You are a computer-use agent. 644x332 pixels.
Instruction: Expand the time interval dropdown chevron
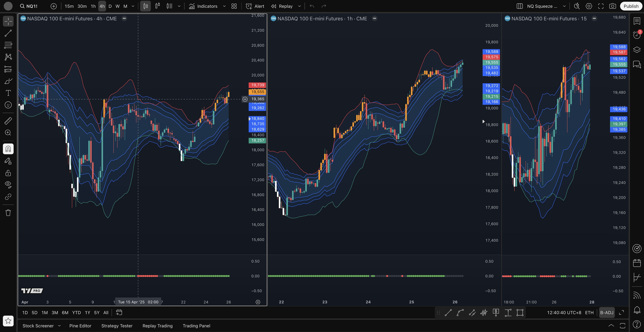(133, 6)
